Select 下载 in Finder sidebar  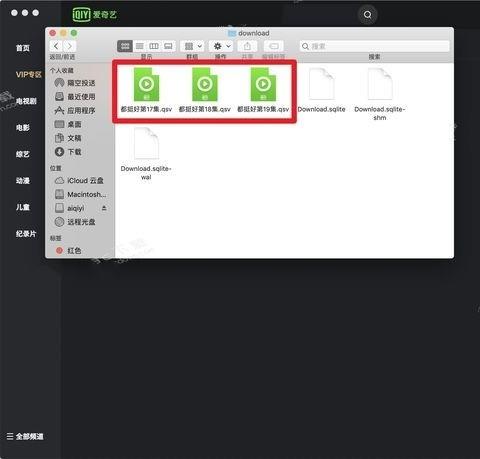point(68,152)
